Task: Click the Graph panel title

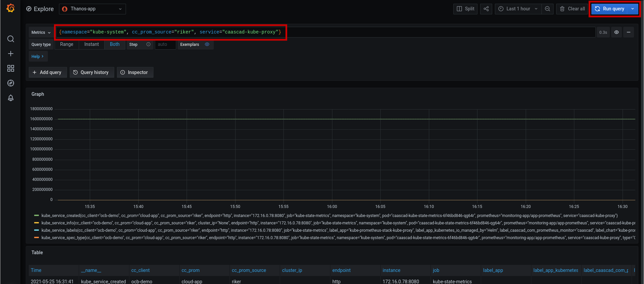Action: (38, 94)
